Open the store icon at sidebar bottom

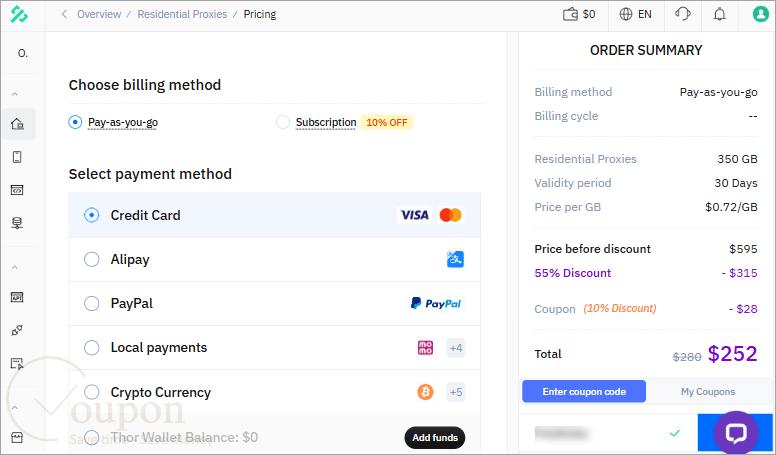[x=17, y=438]
